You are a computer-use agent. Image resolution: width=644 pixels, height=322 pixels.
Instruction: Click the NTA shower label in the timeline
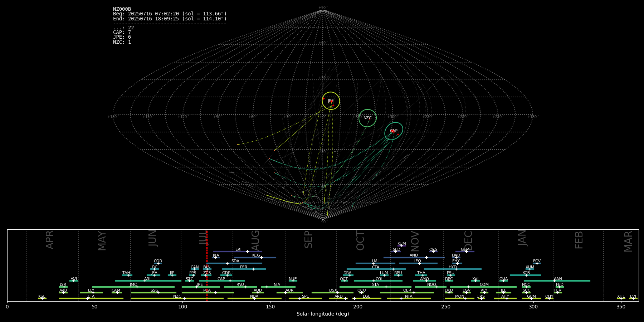tap(409, 296)
